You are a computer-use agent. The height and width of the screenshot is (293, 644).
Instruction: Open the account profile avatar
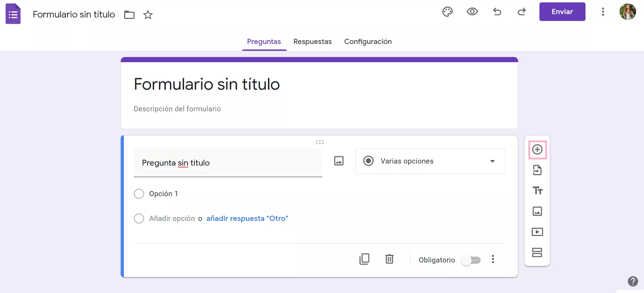pos(628,12)
